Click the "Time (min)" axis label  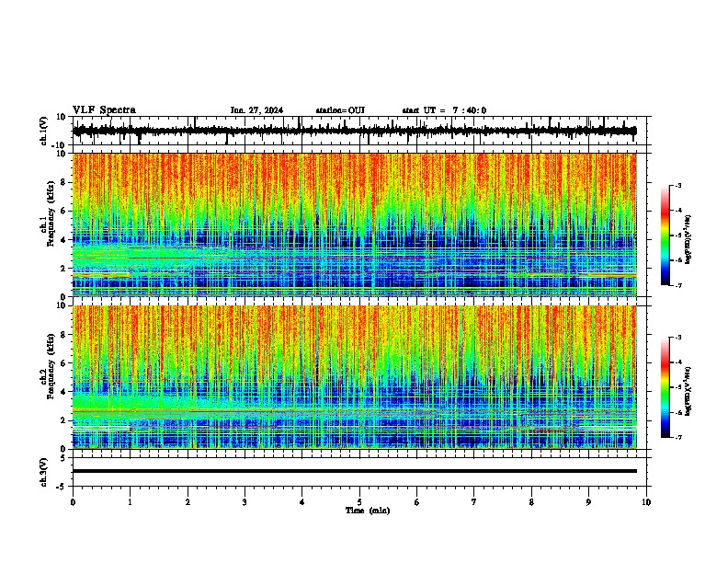click(368, 511)
